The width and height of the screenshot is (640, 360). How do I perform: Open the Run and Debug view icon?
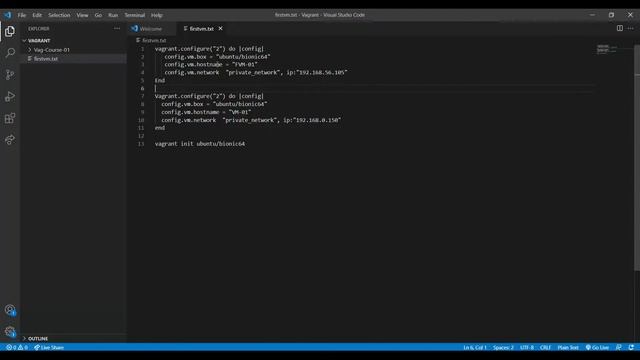click(10, 97)
